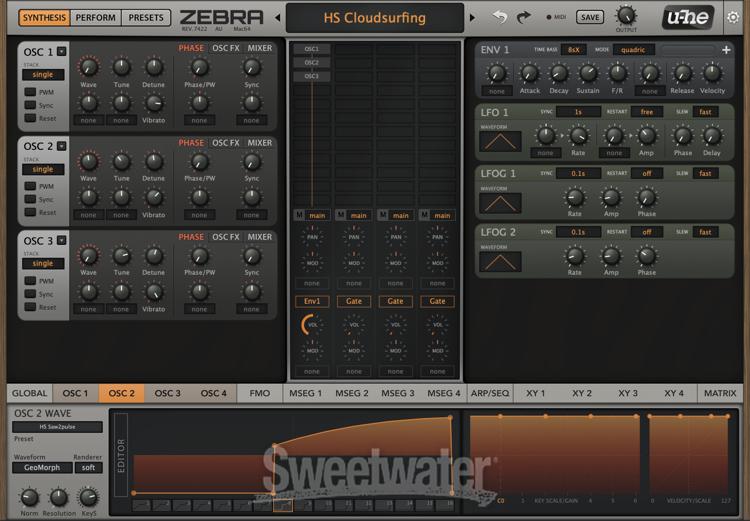The height and width of the screenshot is (521, 750).
Task: Click the OUTPUT volume knob
Action: pyautogui.click(x=626, y=14)
